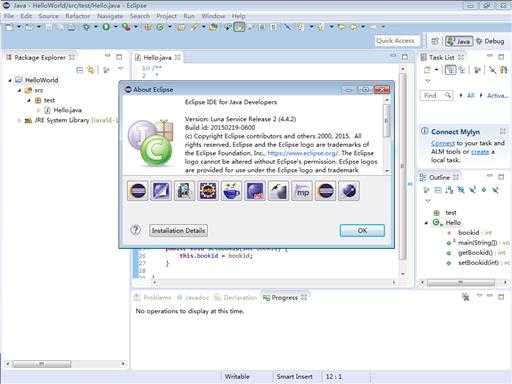The image size is (512, 384).
Task: Open the eclipse.org link in About dialog
Action: pos(302,153)
